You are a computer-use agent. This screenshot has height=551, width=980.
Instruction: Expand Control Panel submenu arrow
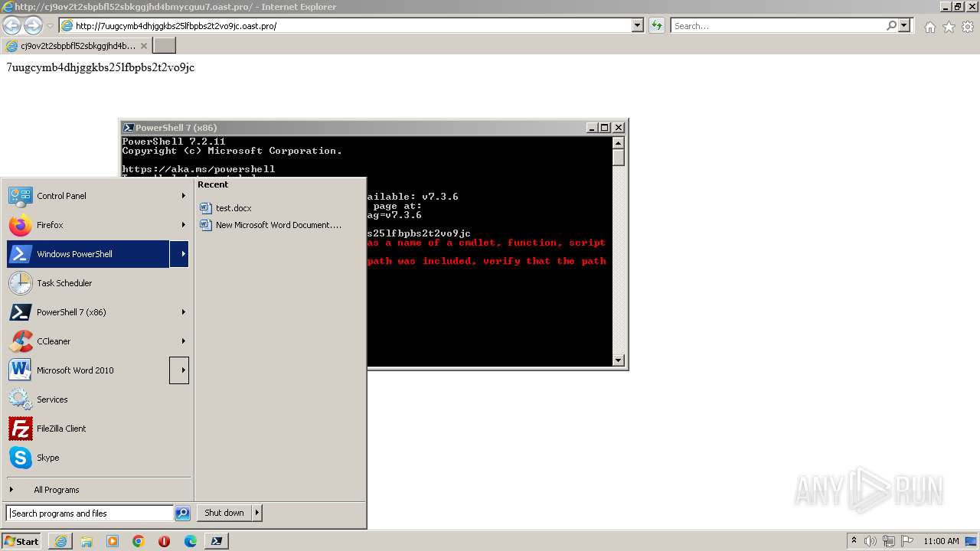tap(183, 196)
